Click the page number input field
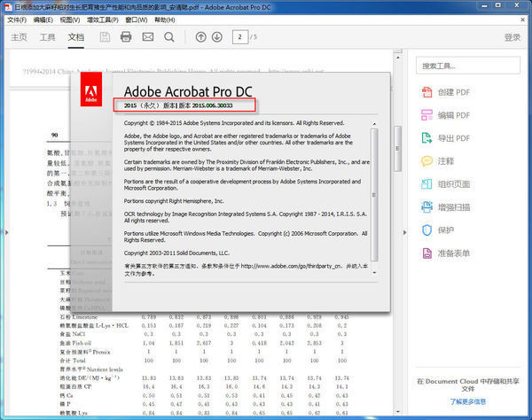 [x=240, y=37]
